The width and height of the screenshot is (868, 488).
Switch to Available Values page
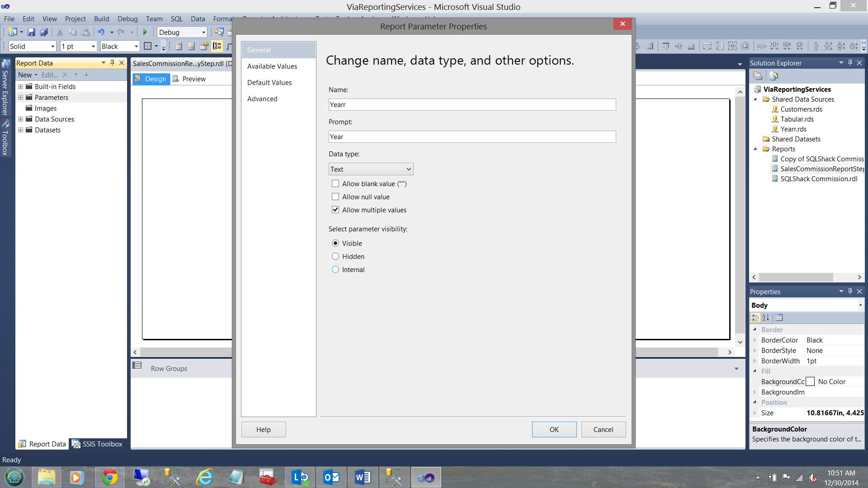272,66
